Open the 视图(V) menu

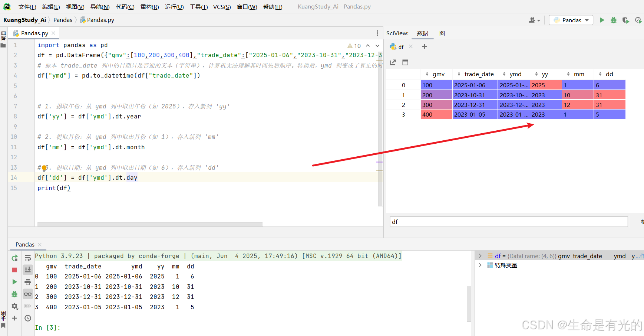[x=75, y=7]
